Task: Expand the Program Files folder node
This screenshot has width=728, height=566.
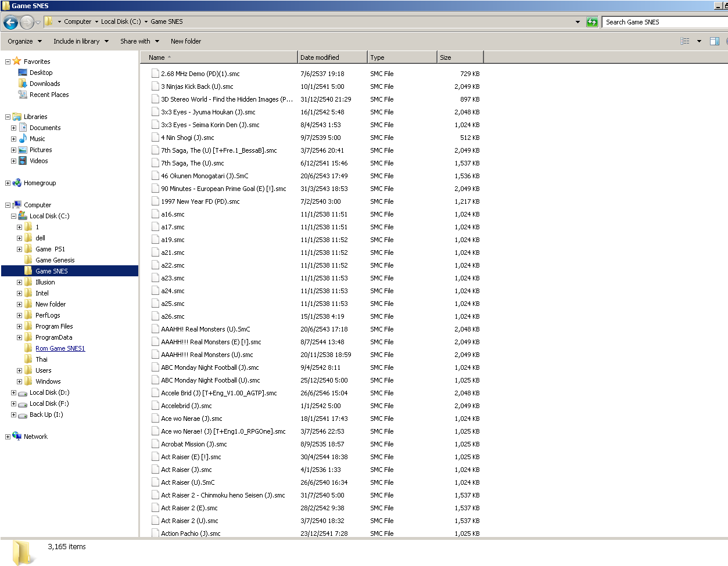Action: (19, 326)
